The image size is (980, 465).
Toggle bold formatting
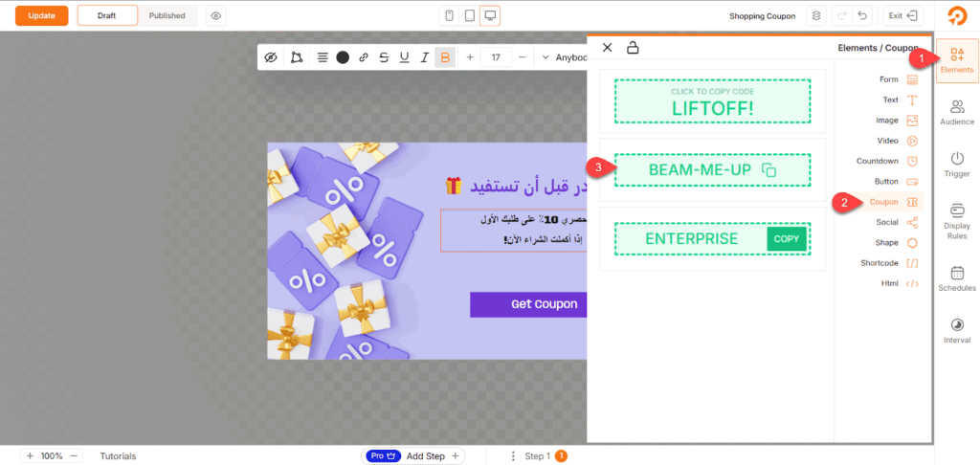click(x=445, y=57)
